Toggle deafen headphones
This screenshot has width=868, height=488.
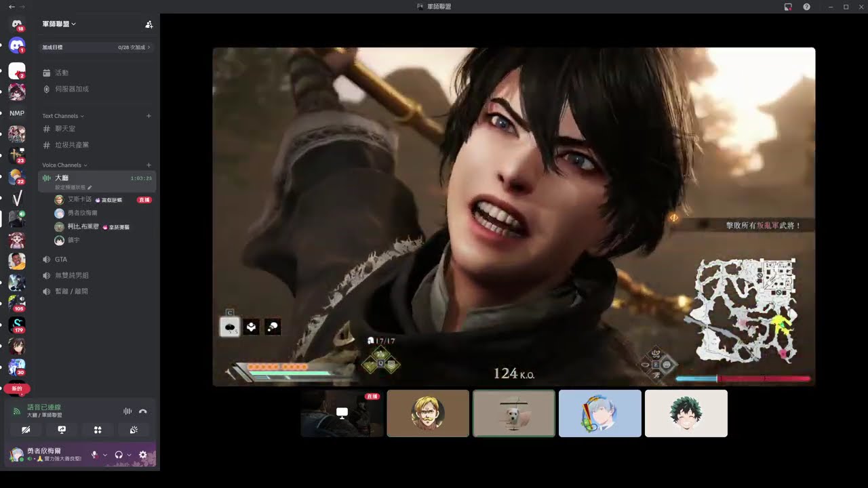click(119, 455)
